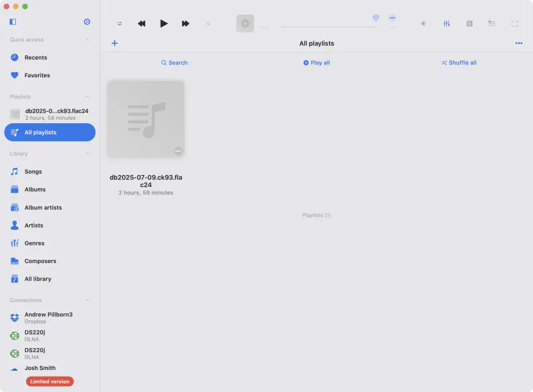The width and height of the screenshot is (533, 392).
Task: Toggle the sidebar panel icon
Action: [x=13, y=22]
